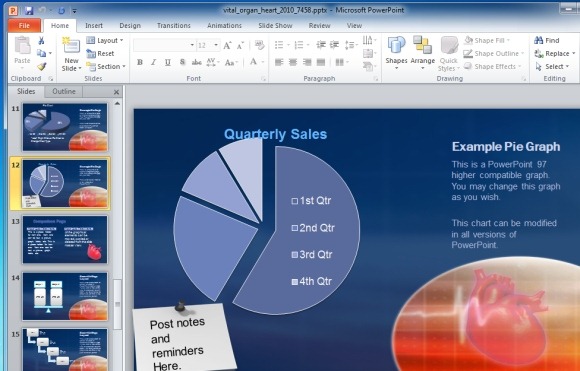Viewport: 580px width, 371px height.
Task: Expand the Section dropdown
Action: 106,67
